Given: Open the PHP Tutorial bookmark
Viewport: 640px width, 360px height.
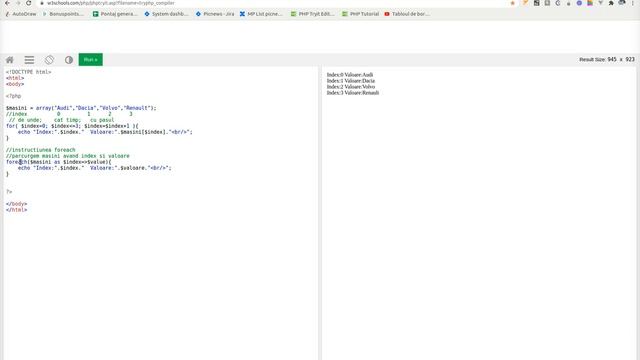Looking at the screenshot, I should coord(360,14).
